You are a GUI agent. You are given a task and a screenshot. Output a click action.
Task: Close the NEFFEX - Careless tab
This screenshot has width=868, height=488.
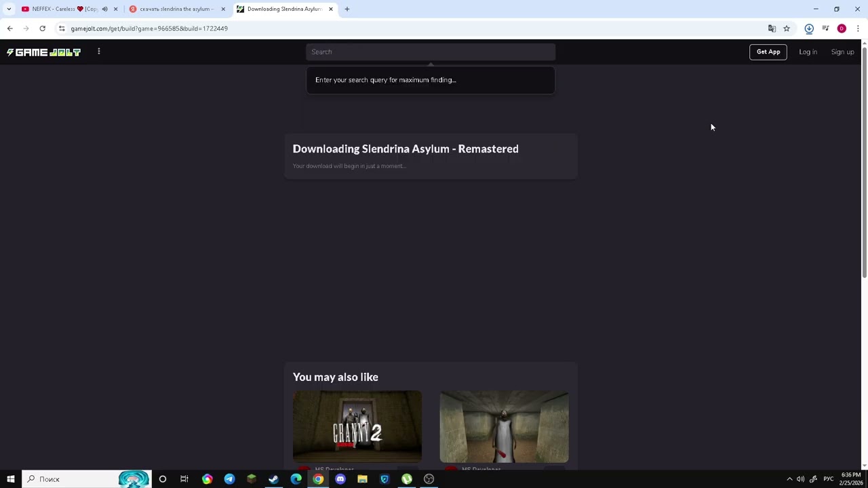click(x=115, y=9)
